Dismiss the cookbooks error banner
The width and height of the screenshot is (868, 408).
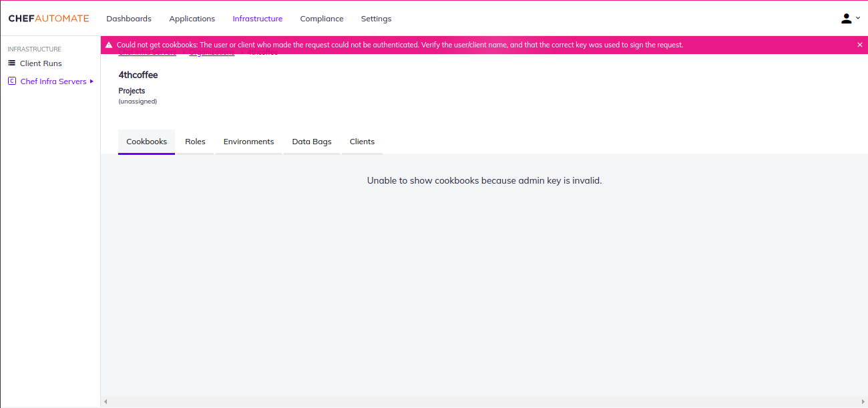(860, 44)
